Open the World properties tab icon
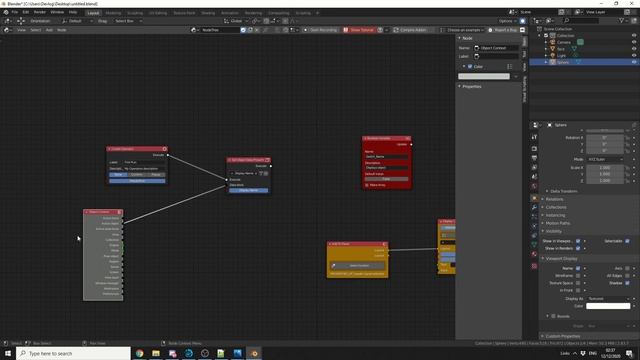Screen dimensions: 640x360 pyautogui.click(x=534, y=186)
